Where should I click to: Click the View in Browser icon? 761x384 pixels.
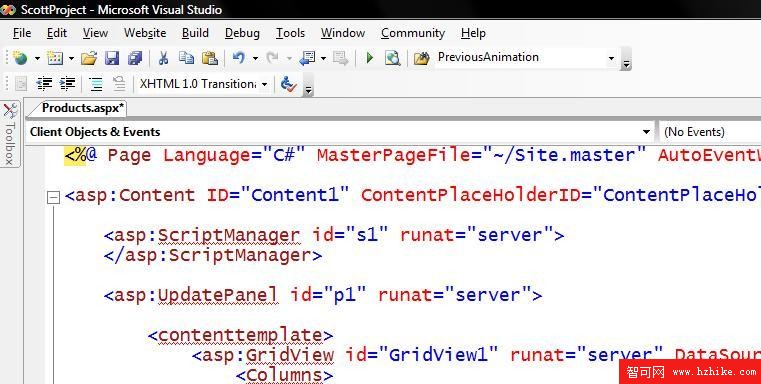(392, 58)
